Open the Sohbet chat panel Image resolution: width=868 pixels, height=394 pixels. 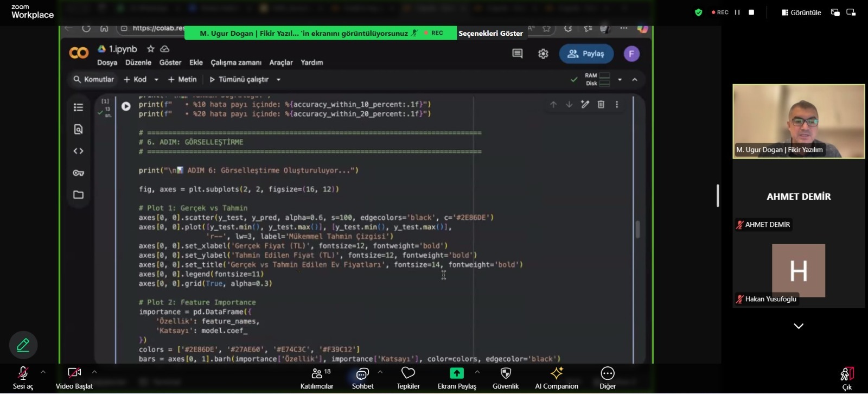pyautogui.click(x=362, y=378)
